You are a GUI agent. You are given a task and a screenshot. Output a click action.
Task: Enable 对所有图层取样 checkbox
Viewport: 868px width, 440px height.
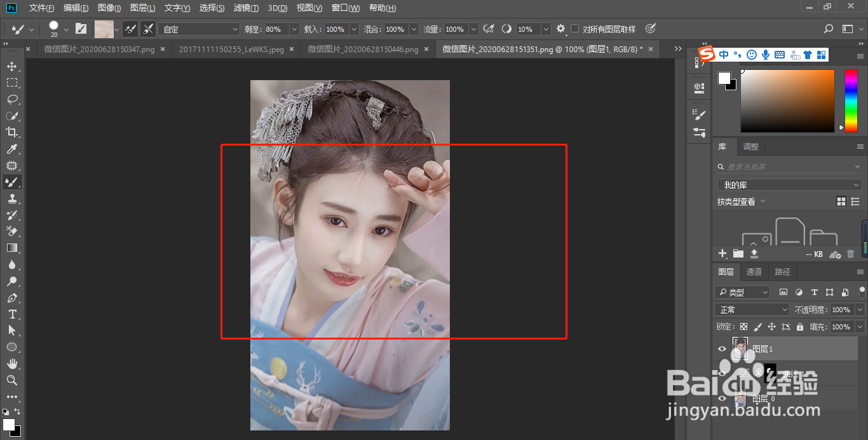tap(575, 29)
